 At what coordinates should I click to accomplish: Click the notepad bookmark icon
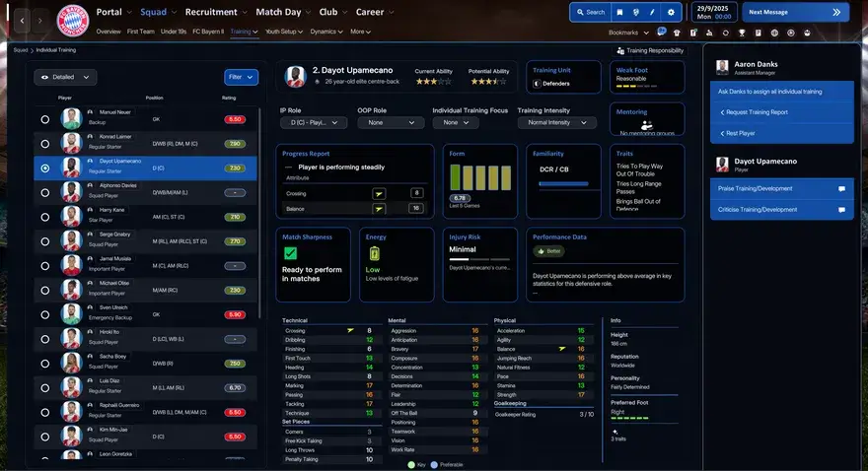pos(758,33)
